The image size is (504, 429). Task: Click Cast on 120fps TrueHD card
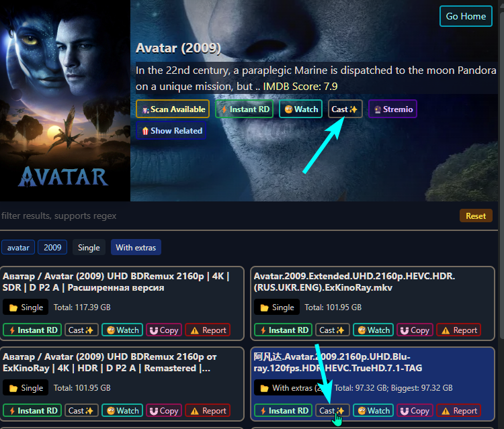[x=333, y=410]
